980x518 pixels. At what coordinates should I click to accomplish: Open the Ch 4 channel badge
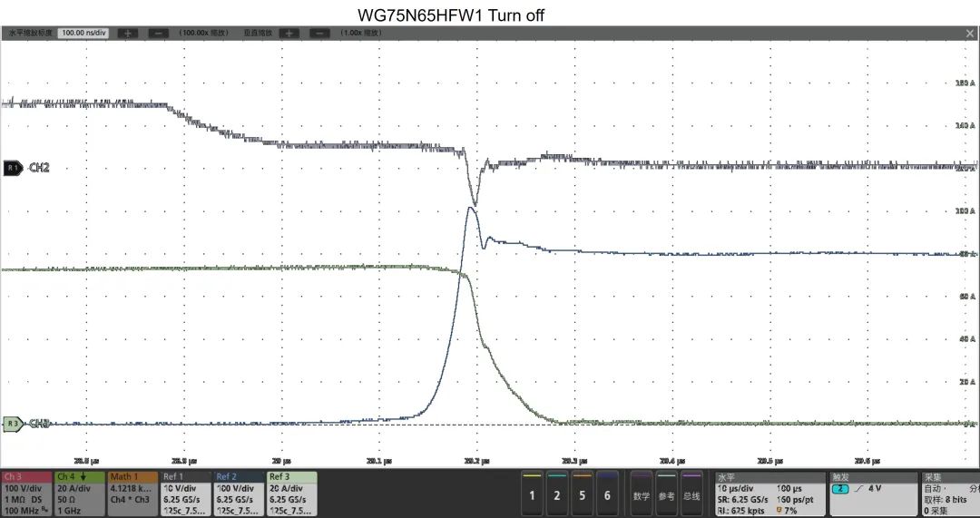(x=80, y=494)
